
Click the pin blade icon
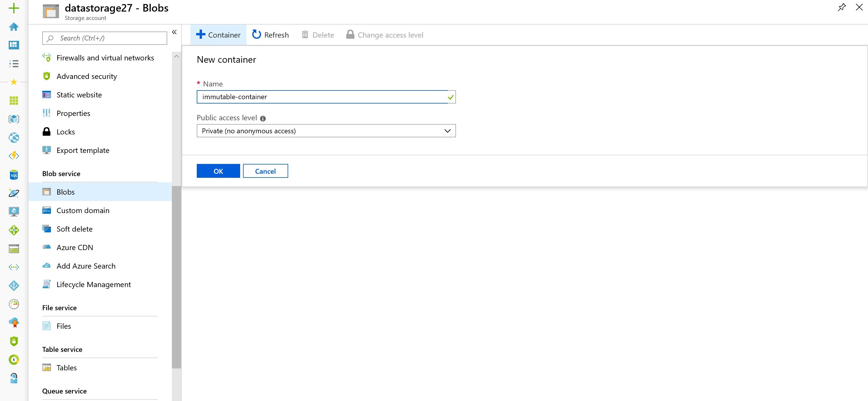click(x=841, y=8)
